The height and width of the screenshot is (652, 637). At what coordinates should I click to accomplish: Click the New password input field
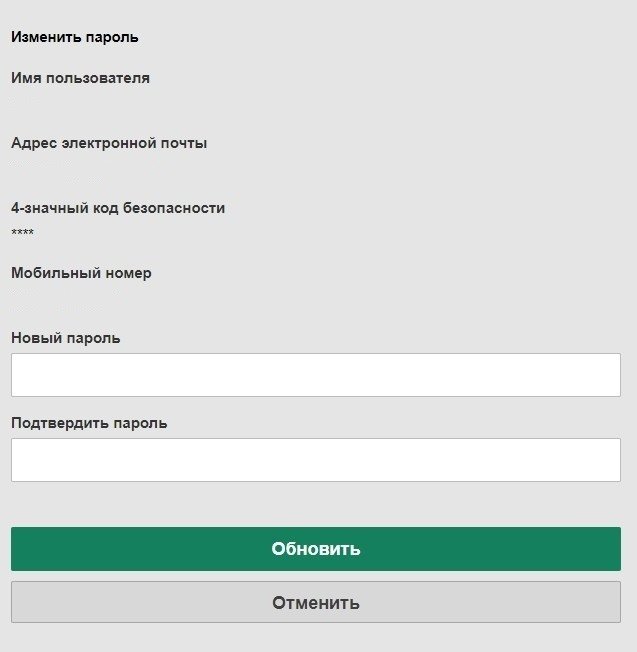tap(316, 375)
